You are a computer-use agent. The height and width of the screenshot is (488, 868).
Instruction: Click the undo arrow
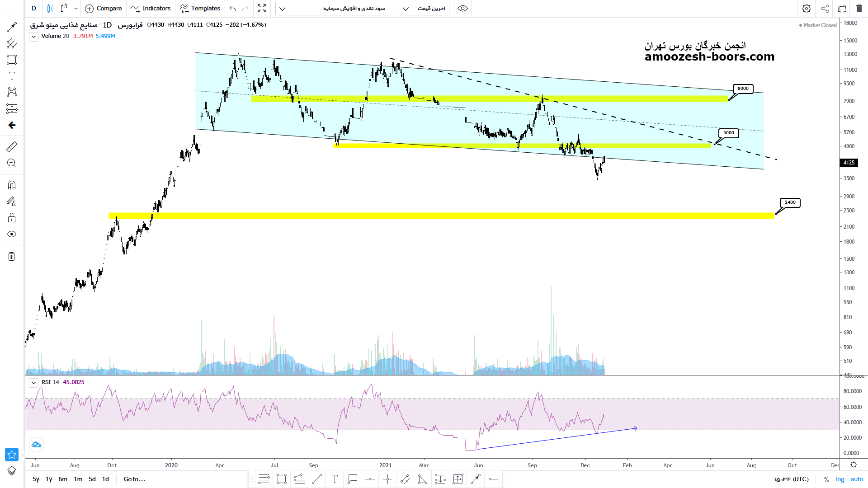coord(232,9)
